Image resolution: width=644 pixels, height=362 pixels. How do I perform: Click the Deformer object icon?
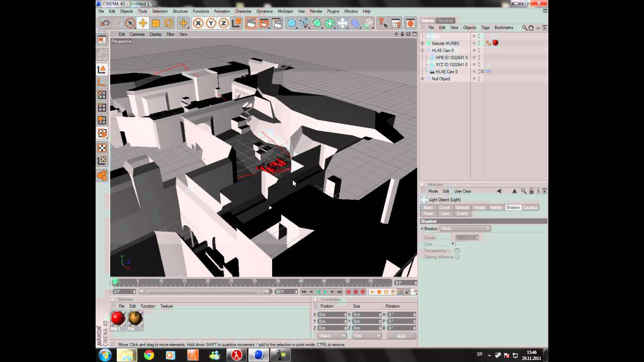coord(356,23)
